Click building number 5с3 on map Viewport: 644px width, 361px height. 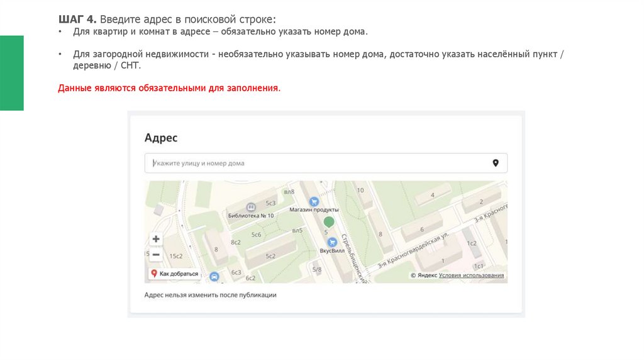tap(270, 203)
